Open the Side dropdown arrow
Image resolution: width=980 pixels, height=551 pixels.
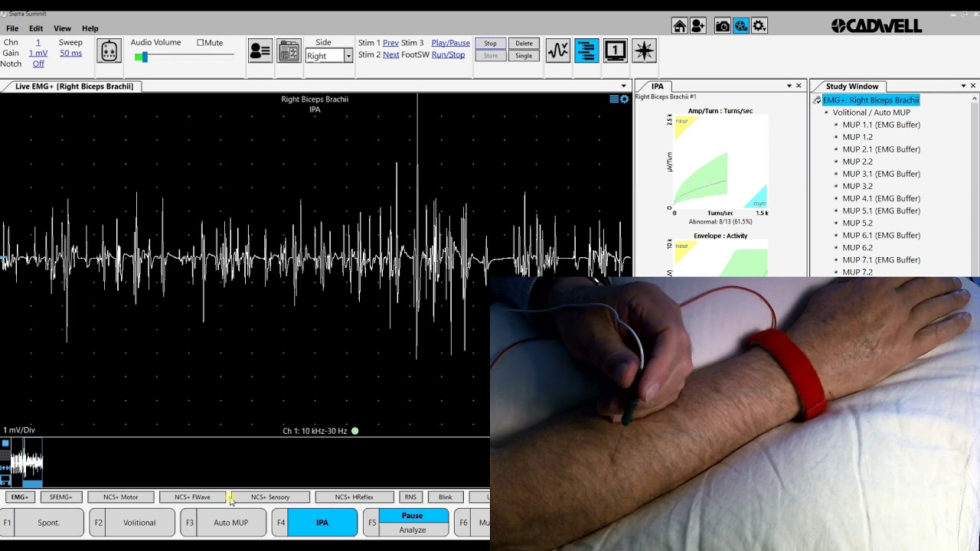(348, 56)
